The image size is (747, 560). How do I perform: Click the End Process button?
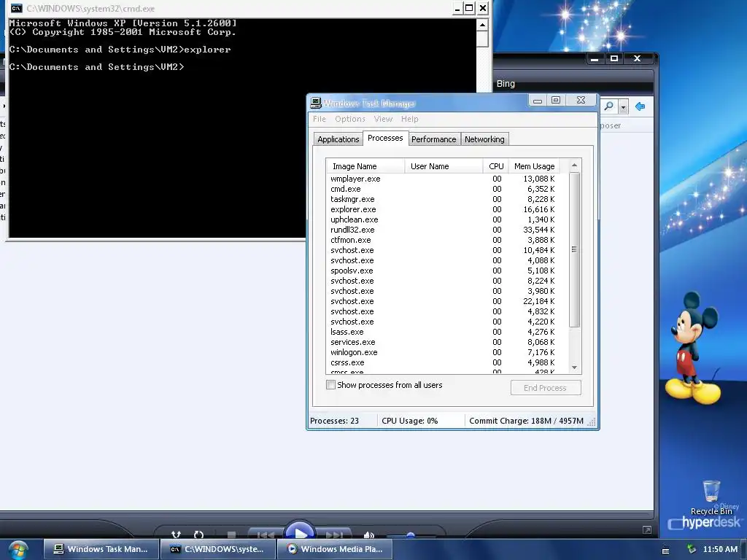click(546, 388)
